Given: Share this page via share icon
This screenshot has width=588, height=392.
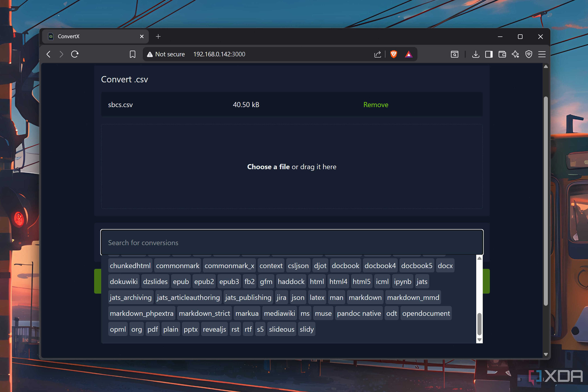Looking at the screenshot, I should [x=377, y=54].
